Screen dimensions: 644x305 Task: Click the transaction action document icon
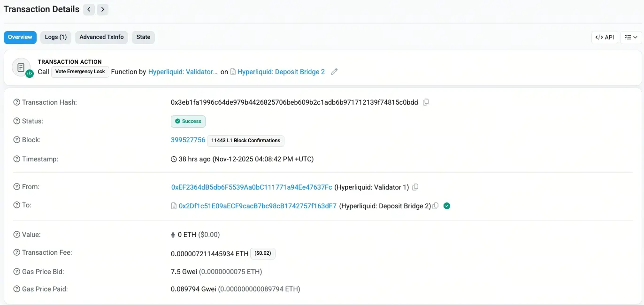point(21,68)
